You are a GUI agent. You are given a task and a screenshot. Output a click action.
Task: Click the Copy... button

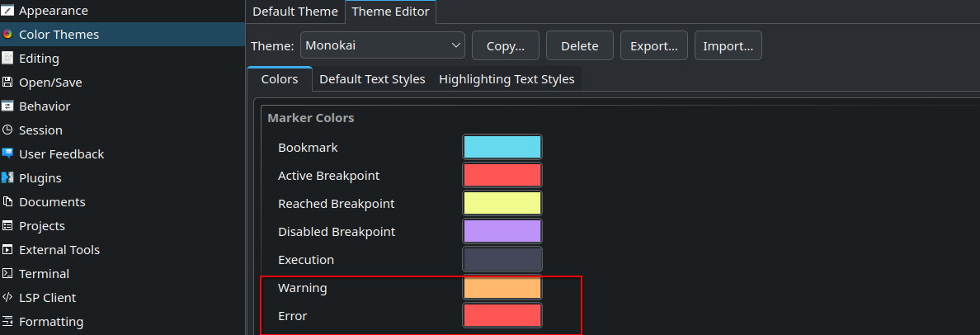[x=505, y=46]
